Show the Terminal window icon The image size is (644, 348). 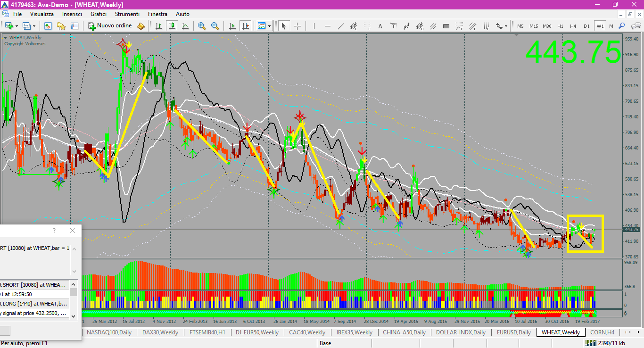(x=74, y=26)
